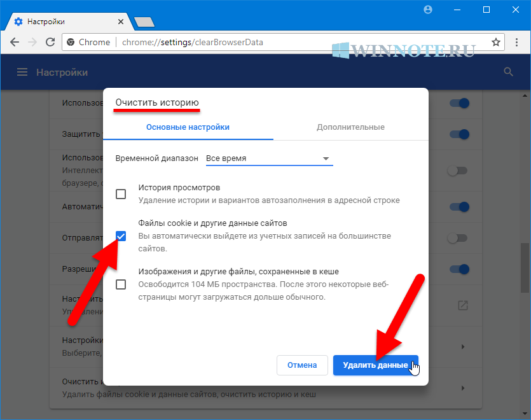Check the cached images and files checkbox
531x420 pixels.
pos(121,284)
